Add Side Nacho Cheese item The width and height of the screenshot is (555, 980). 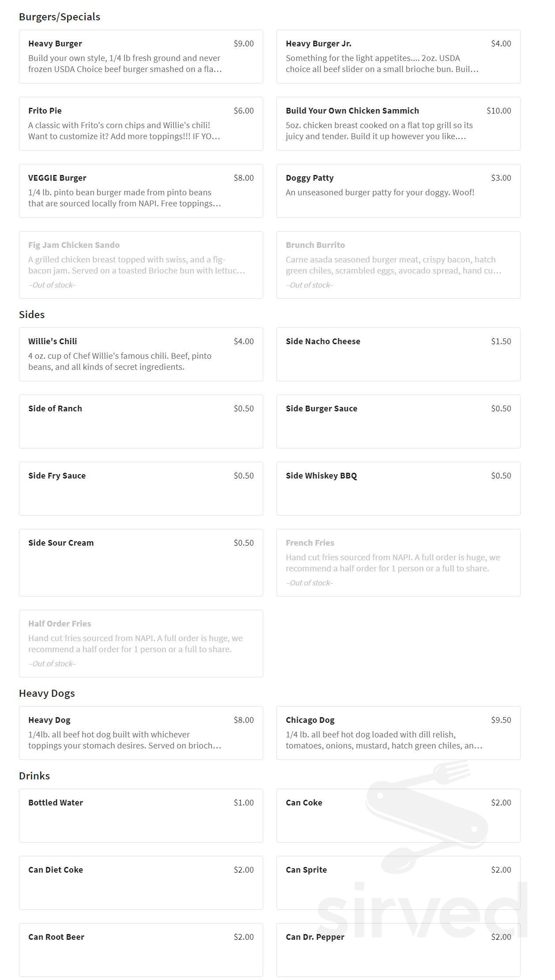[398, 354]
